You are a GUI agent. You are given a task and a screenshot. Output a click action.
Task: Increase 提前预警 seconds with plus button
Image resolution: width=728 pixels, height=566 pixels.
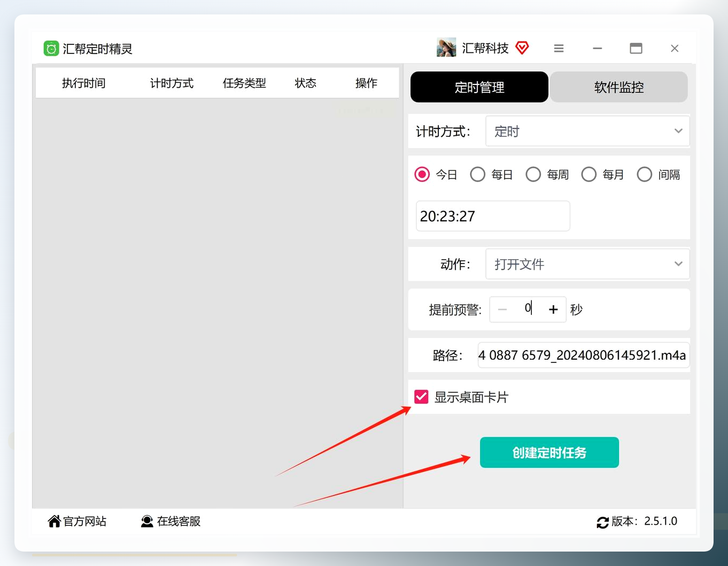pyautogui.click(x=553, y=309)
